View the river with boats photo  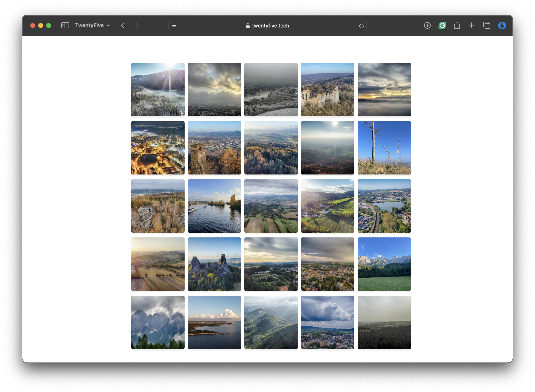coord(214,206)
